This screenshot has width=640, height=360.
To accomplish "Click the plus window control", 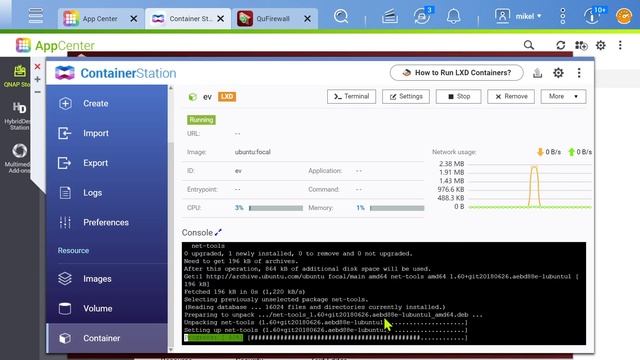I will point(38,79).
